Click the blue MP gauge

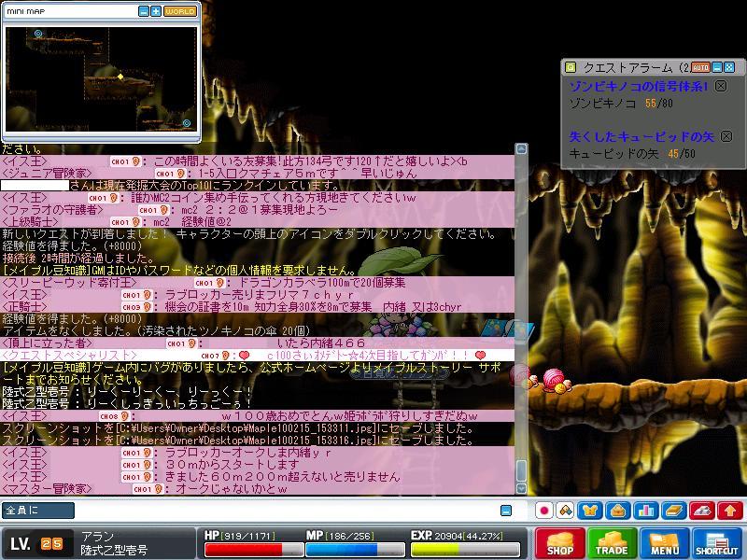(355, 549)
